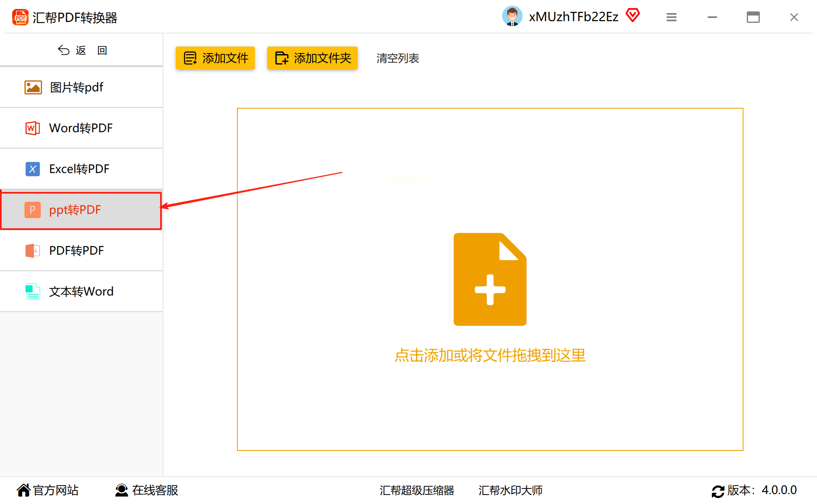The image size is (817, 504).
Task: Click the ppt转PDF orange P icon
Action: (x=33, y=210)
